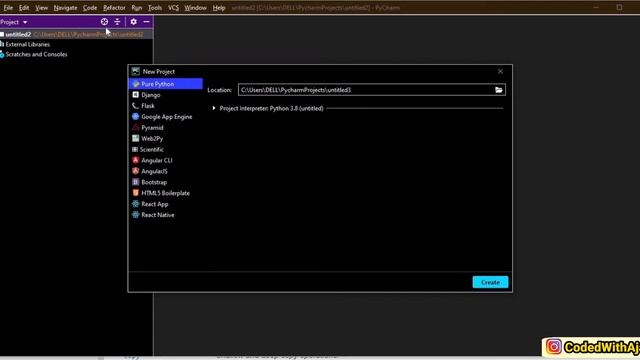Select Google App Engine project type

[165, 117]
